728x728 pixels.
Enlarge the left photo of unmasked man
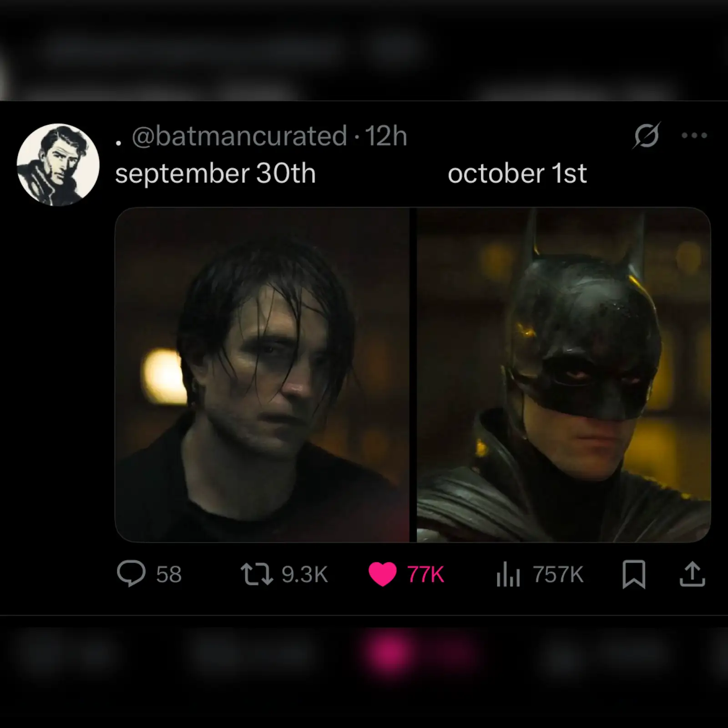click(x=262, y=374)
